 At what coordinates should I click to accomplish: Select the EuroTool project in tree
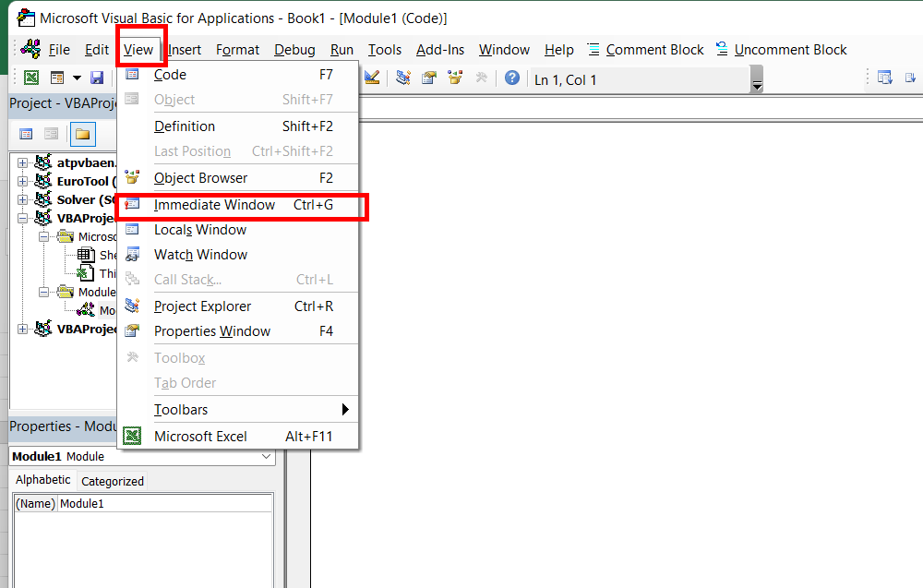coord(86,181)
